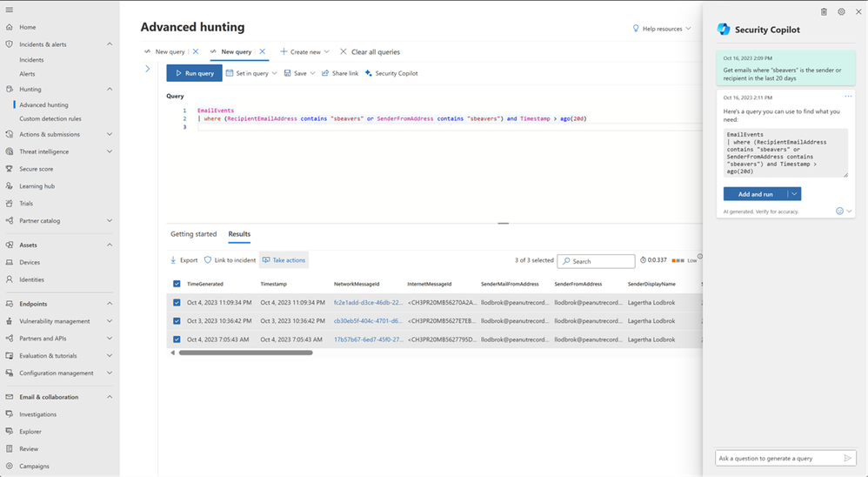868x477 pixels.
Task: Click the Threat intelligence icon
Action: (x=9, y=151)
